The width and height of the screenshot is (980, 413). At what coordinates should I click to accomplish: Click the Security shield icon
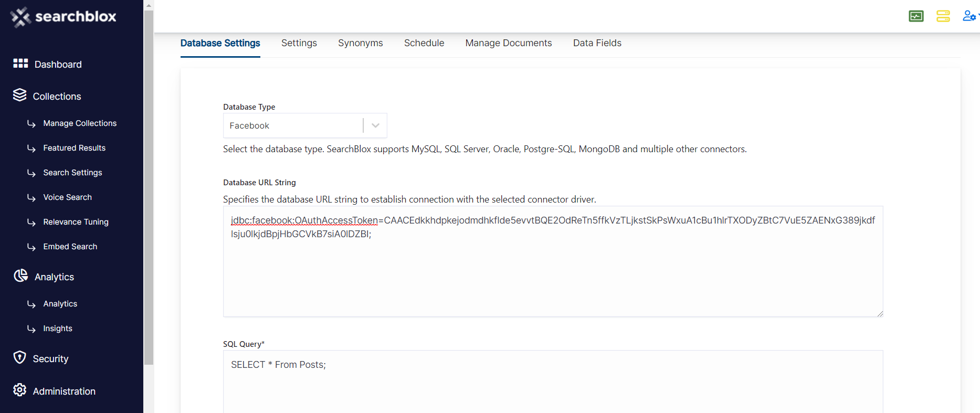[x=20, y=357]
